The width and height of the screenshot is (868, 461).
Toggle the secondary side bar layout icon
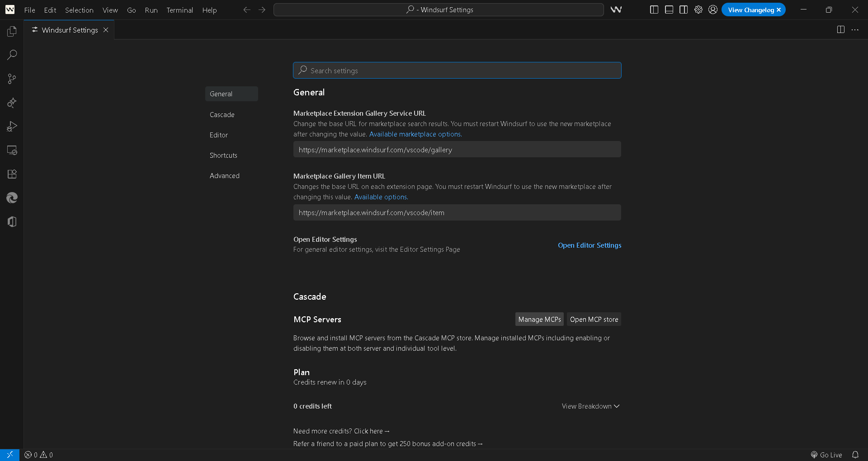pyautogui.click(x=684, y=9)
